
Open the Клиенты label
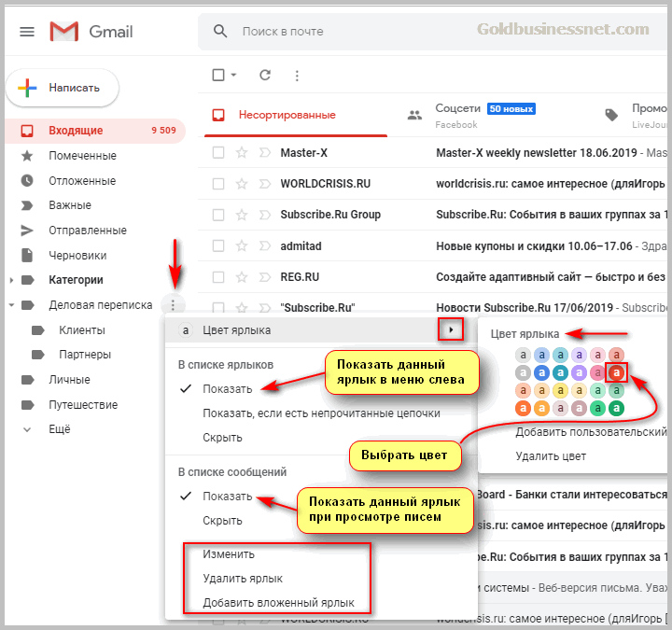point(82,330)
